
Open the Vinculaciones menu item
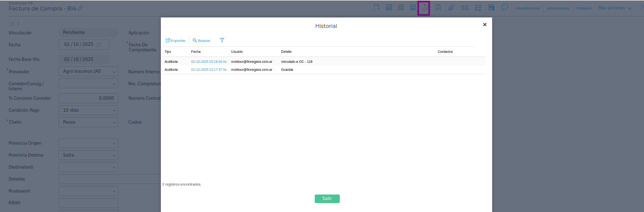[527, 8]
